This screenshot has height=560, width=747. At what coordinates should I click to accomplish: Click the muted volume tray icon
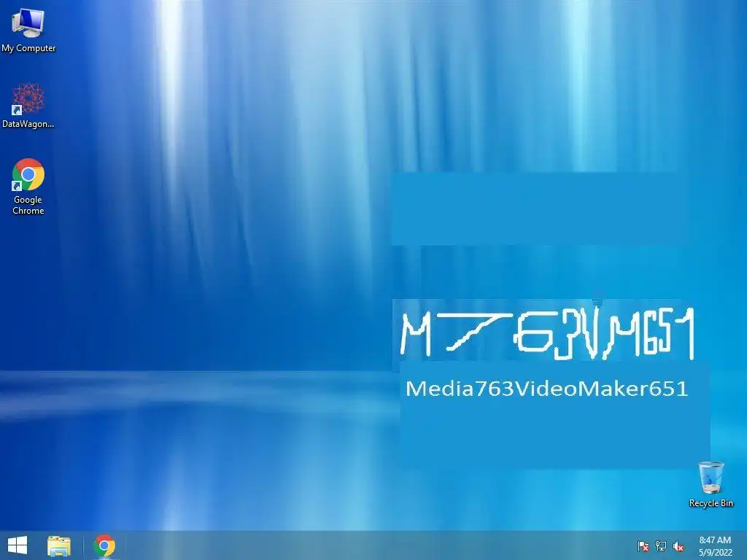tap(678, 546)
